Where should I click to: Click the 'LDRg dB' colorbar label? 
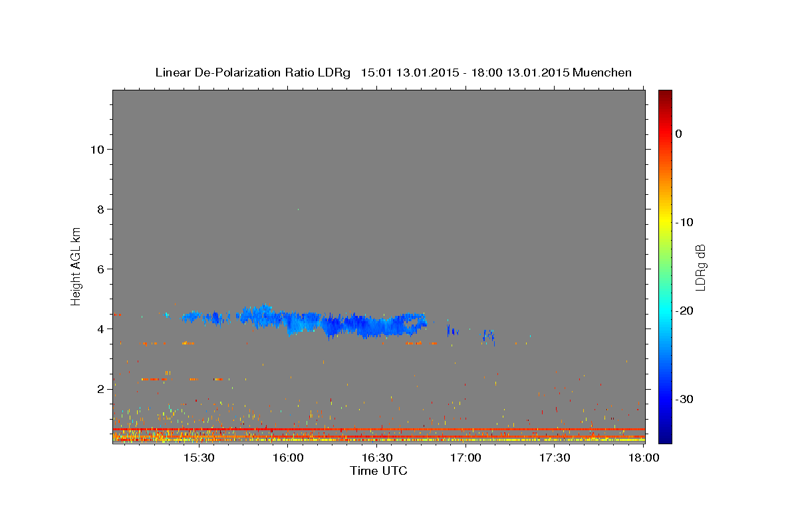pos(700,267)
